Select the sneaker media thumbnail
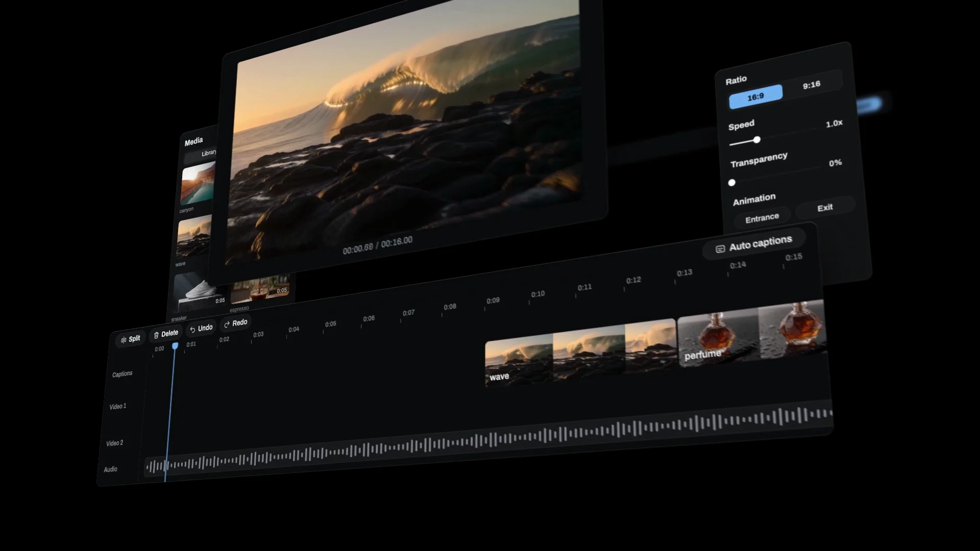The height and width of the screenshot is (551, 980). tap(200, 292)
